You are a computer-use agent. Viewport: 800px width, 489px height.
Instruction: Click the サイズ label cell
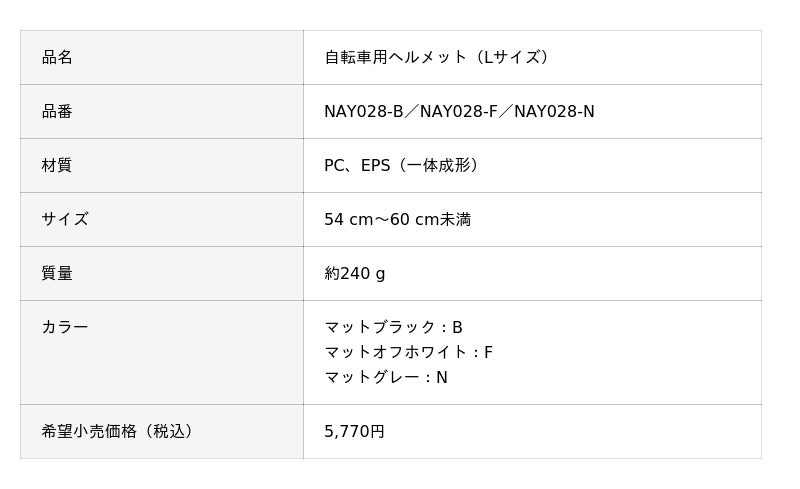(x=162, y=219)
